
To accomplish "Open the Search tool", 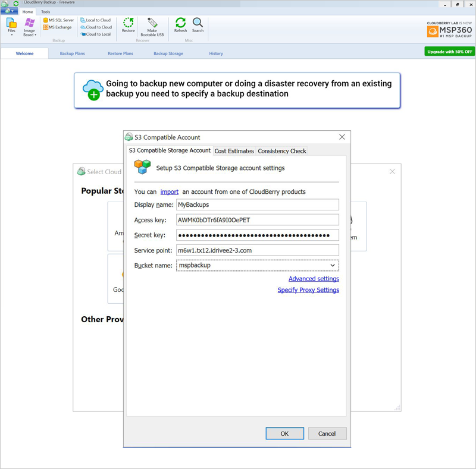I will click(198, 25).
